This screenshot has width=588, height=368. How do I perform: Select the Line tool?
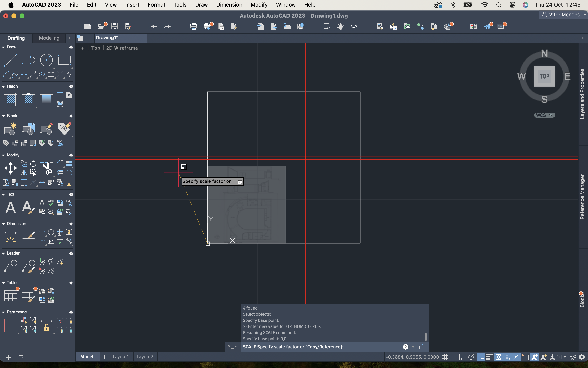click(x=10, y=60)
